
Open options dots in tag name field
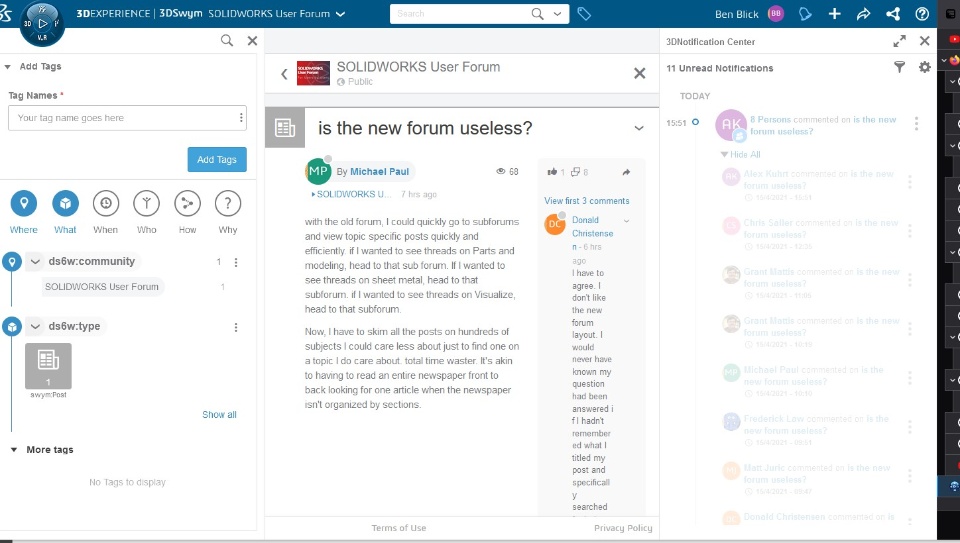[x=241, y=118]
